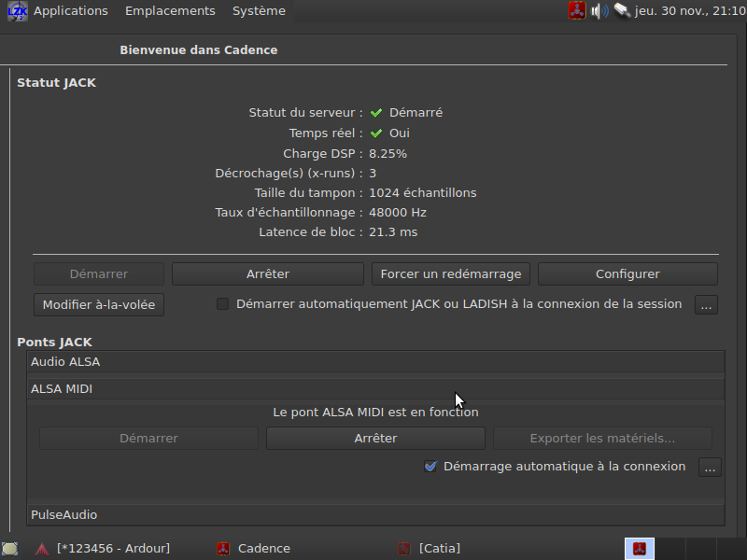Open the JACK Configurer button
The height and width of the screenshot is (560, 747).
pos(627,274)
